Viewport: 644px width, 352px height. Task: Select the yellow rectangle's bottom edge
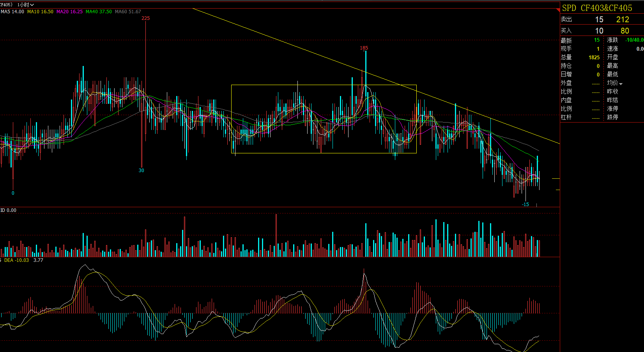pos(324,153)
